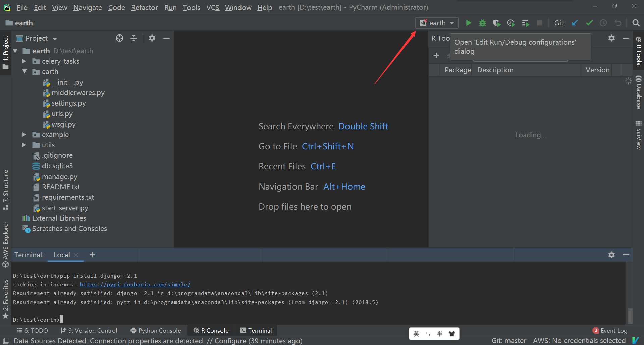This screenshot has height=345, width=644.
Task: Update project with Git blue arrow
Action: pos(575,23)
